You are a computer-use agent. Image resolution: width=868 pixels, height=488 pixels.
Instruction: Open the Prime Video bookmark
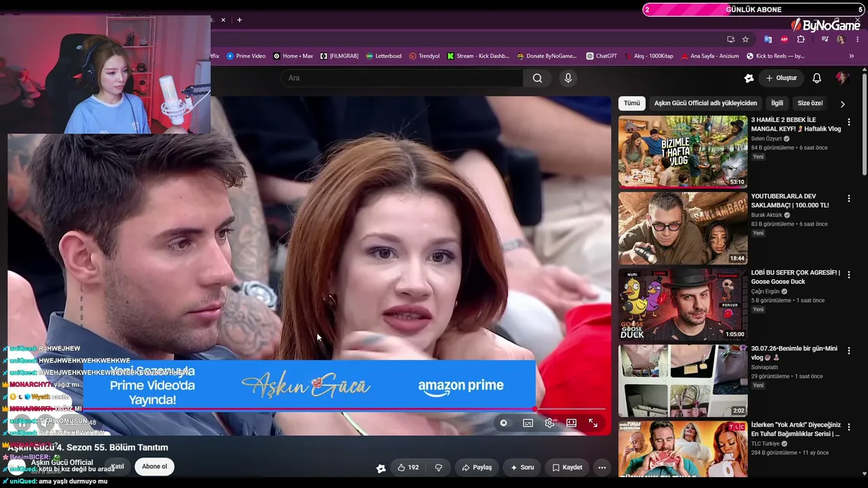pos(246,56)
